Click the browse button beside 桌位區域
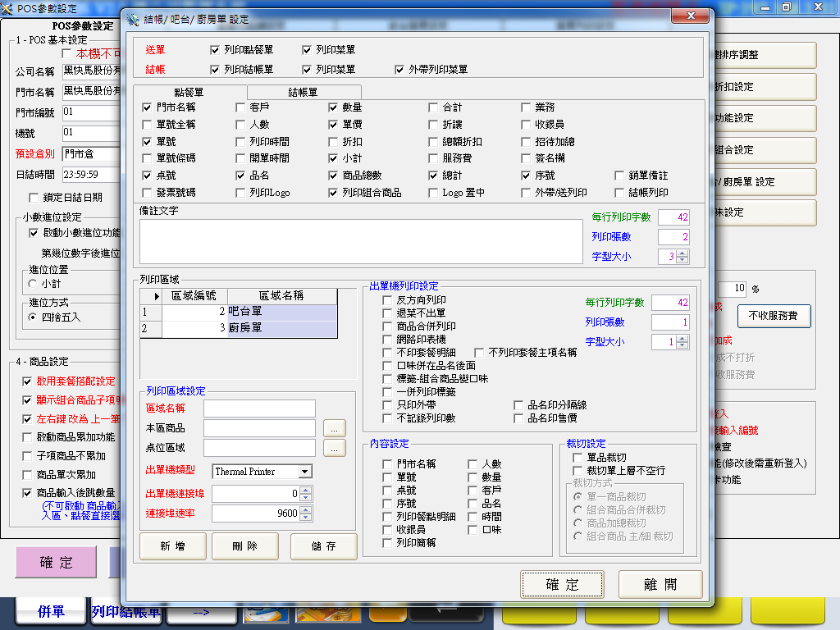 [335, 448]
